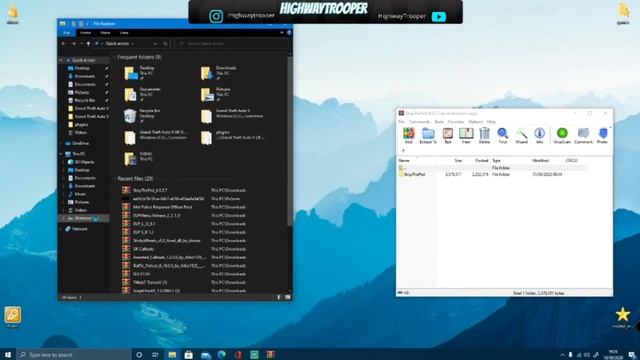Click the Back arrow in File Explorer

click(x=64, y=44)
